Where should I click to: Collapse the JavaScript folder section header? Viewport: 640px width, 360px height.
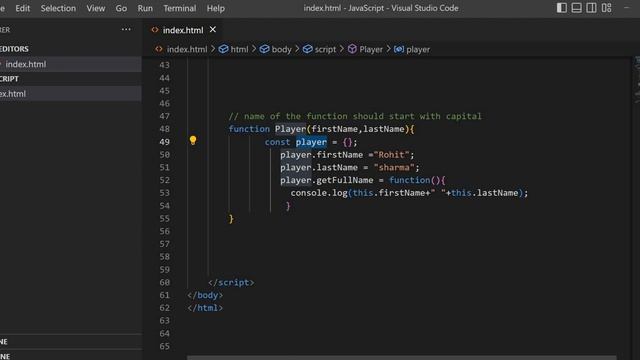71,79
